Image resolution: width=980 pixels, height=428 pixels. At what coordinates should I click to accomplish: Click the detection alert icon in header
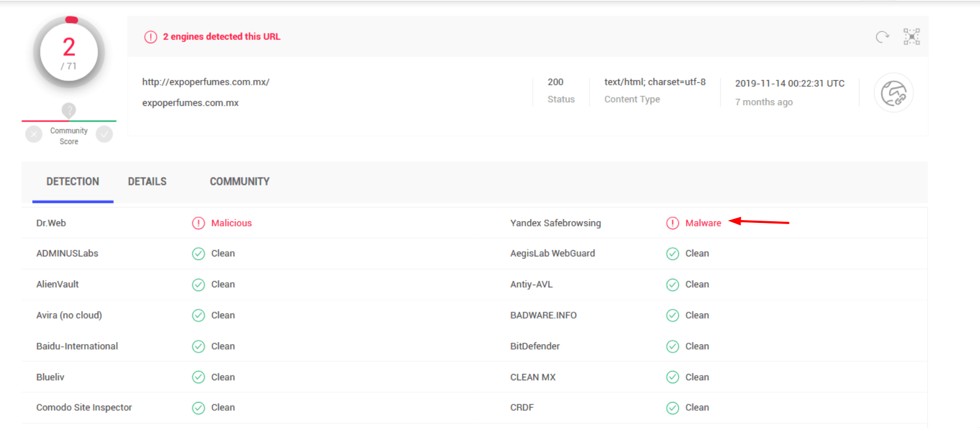click(151, 37)
